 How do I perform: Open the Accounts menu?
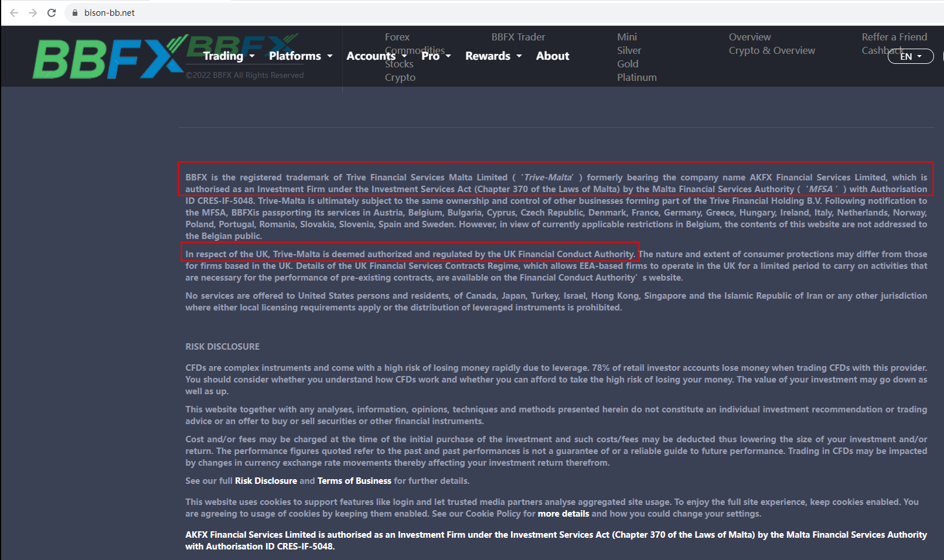coord(376,56)
